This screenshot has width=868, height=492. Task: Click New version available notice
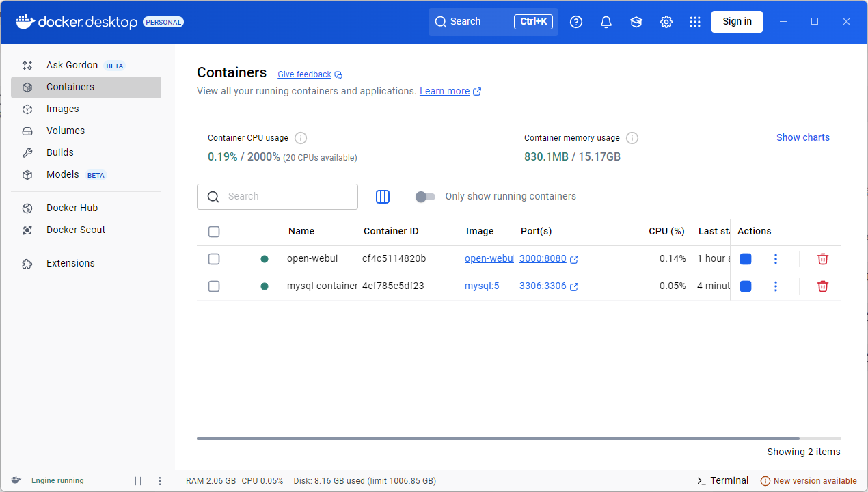[x=809, y=481]
